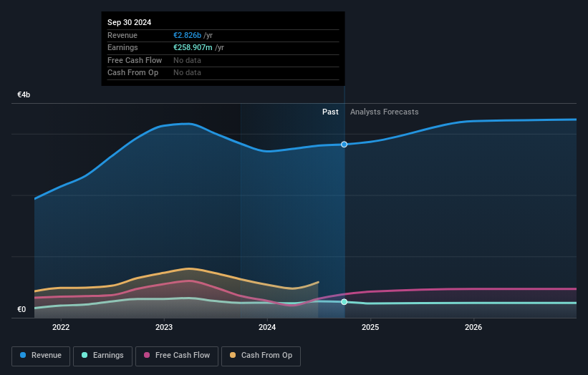Click the €4b y-axis label

[x=24, y=94]
